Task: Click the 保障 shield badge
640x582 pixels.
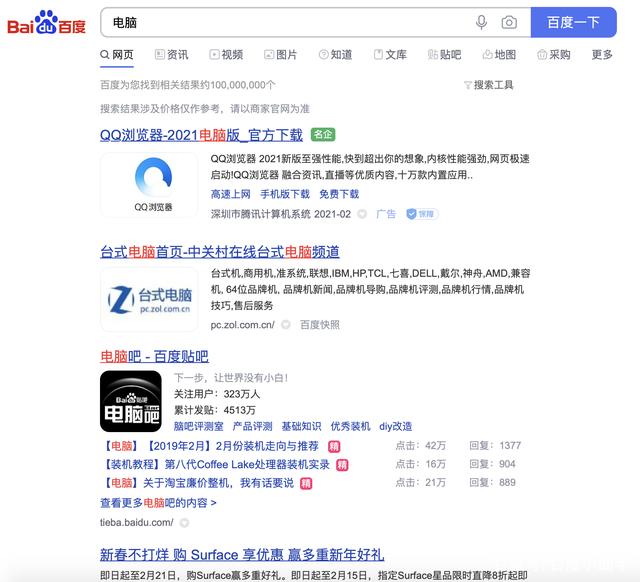Action: pyautogui.click(x=422, y=214)
